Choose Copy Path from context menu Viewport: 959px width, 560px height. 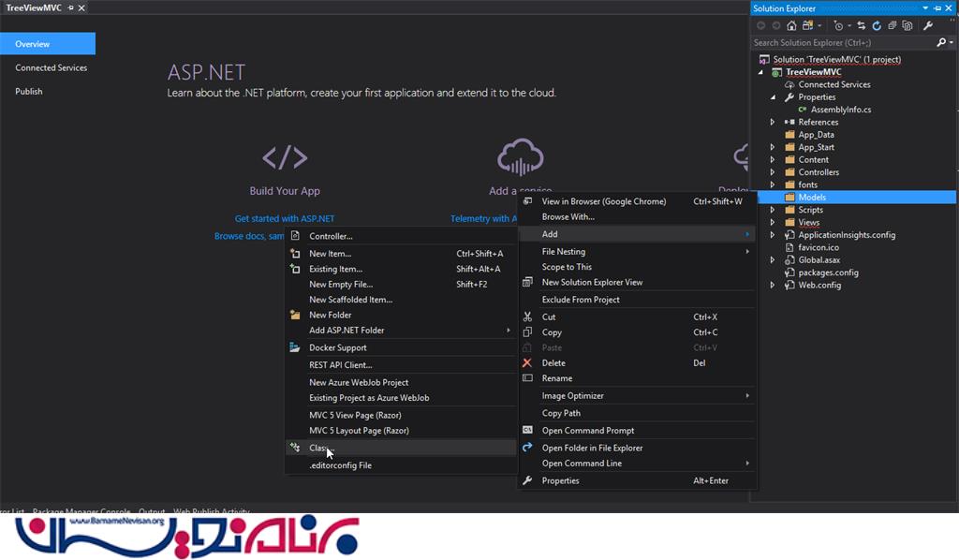click(x=638, y=413)
